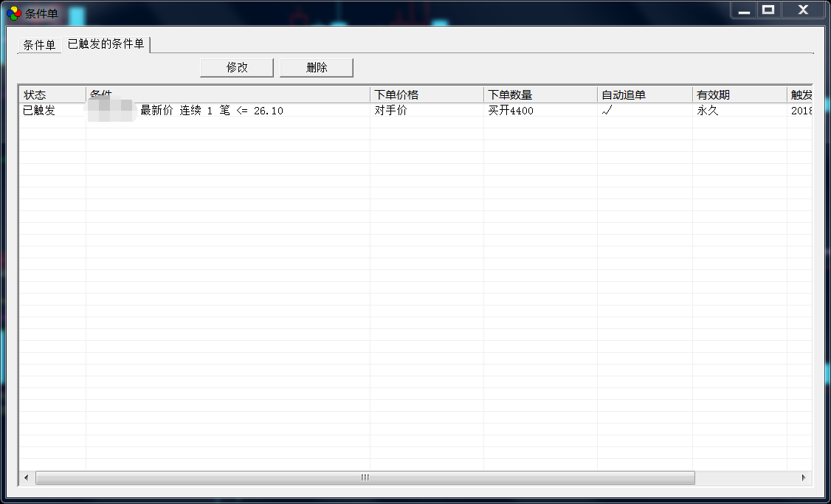The width and height of the screenshot is (831, 504).
Task: Maximize the 条件单 window
Action: tap(768, 10)
